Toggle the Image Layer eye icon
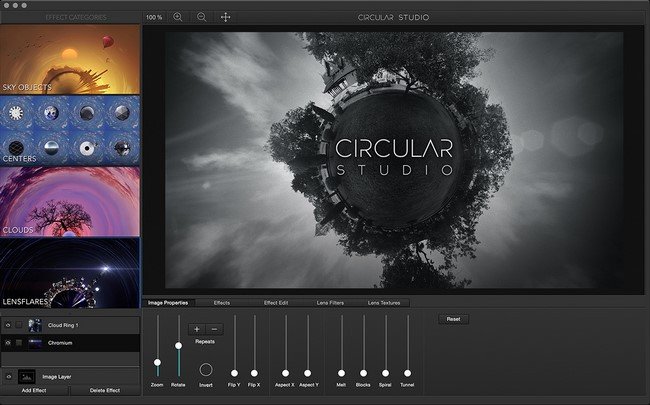Screen dimensions: 650x405 pyautogui.click(x=9, y=377)
